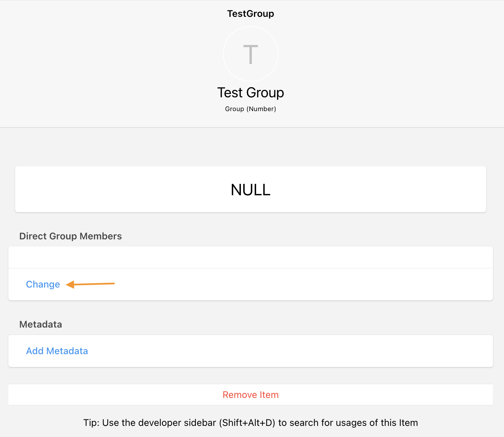
Task: Click the Group (Number) type label
Action: pyautogui.click(x=250, y=109)
